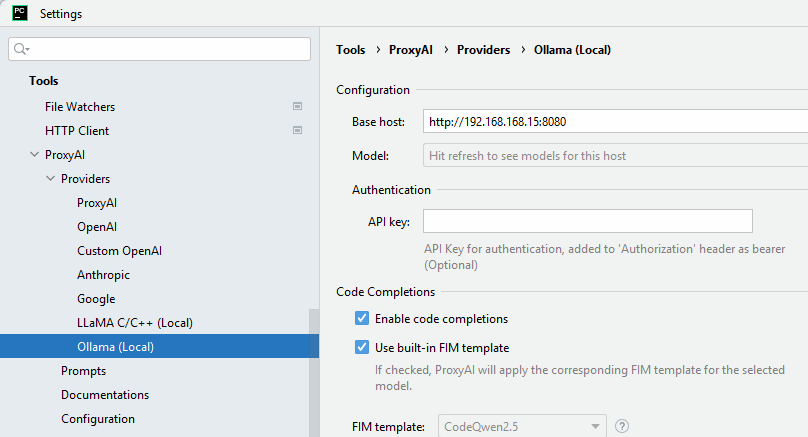This screenshot has width=808, height=437.
Task: Select the OpenAI provider entry
Action: (x=97, y=227)
